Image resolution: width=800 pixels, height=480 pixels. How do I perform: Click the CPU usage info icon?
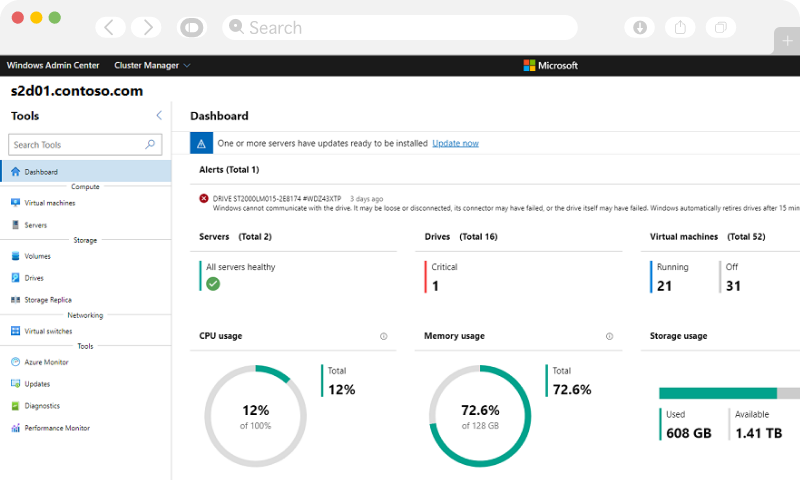coord(384,336)
